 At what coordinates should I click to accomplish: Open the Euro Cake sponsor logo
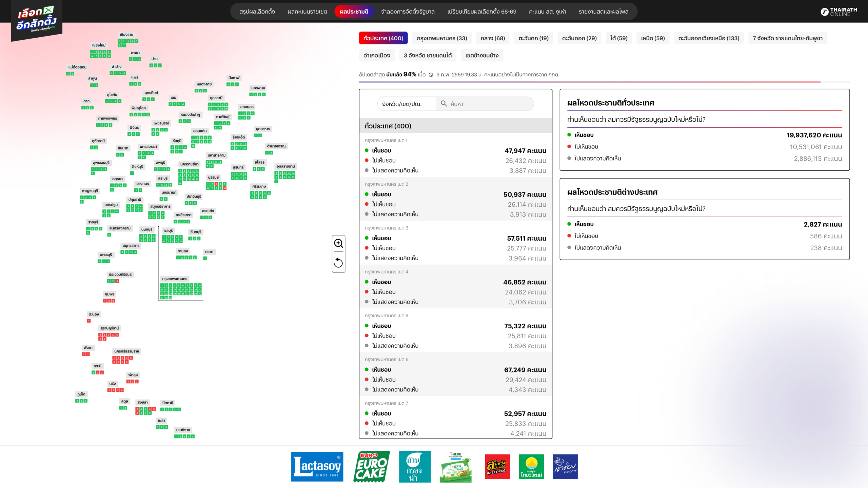tap(371, 467)
